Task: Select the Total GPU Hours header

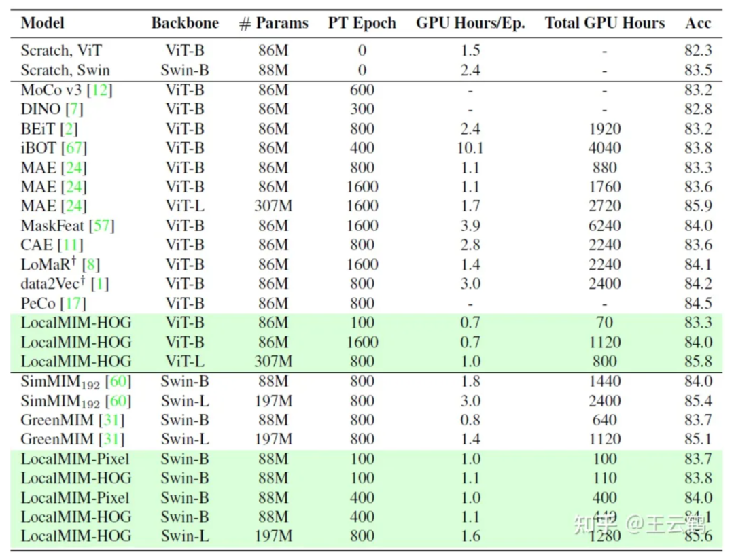Action: 604,23
